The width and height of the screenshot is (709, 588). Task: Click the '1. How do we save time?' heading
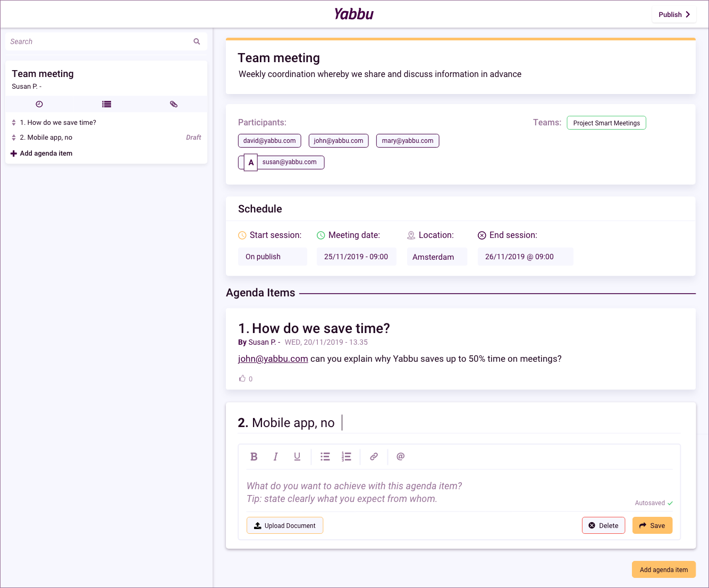click(314, 328)
